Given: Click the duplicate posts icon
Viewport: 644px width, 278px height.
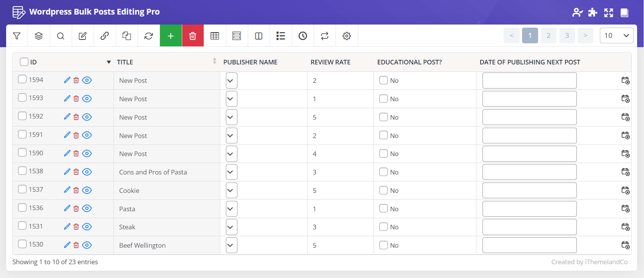Looking at the screenshot, I should (x=127, y=36).
